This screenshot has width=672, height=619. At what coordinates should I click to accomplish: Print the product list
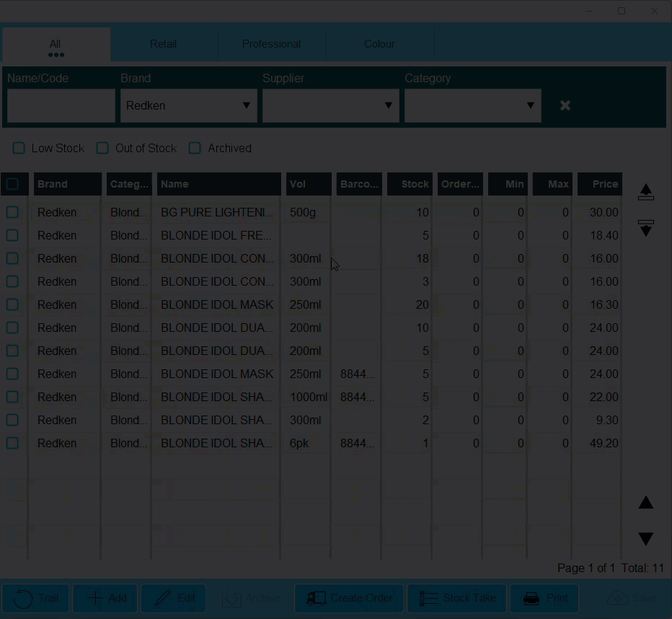[x=544, y=598]
